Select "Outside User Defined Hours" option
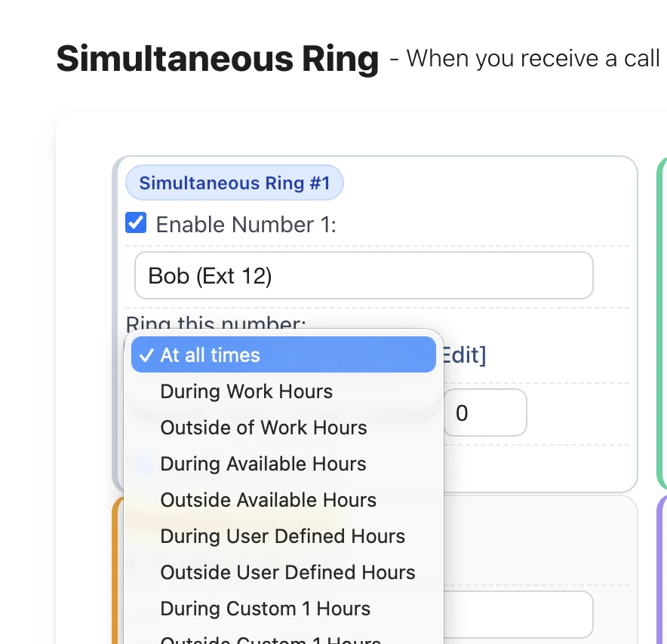 pos(287,572)
